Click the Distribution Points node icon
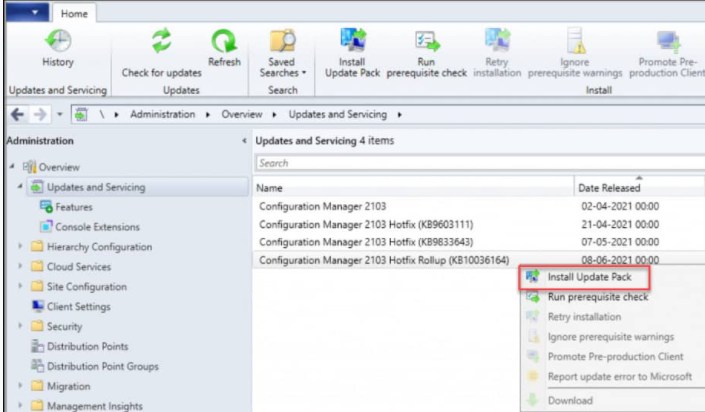Screen dimensions: 705x412 point(37,345)
